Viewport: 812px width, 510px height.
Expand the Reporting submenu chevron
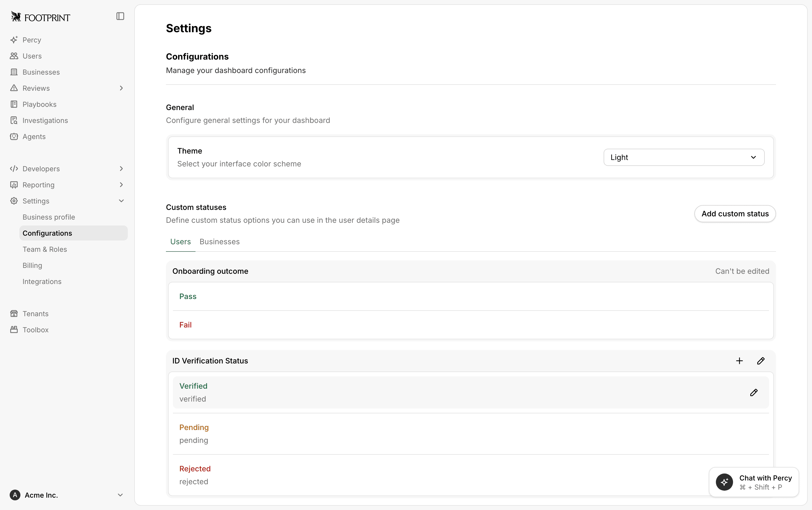click(x=121, y=185)
